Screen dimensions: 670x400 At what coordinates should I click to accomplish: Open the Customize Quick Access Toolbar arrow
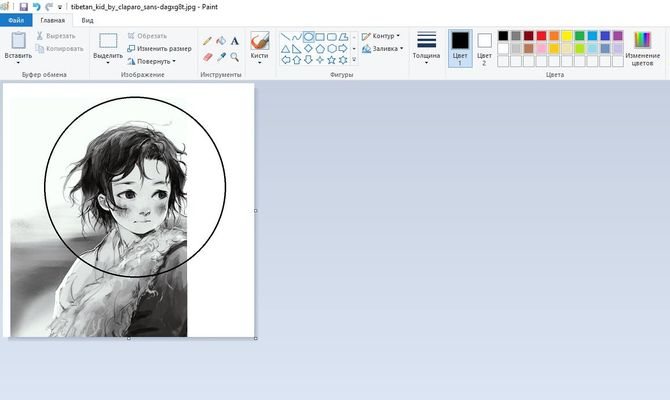(60, 7)
